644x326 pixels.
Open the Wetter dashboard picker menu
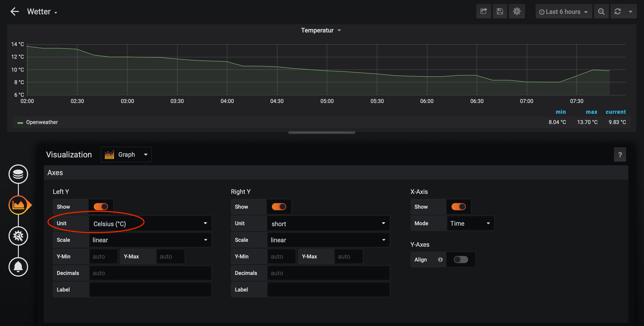pos(42,11)
